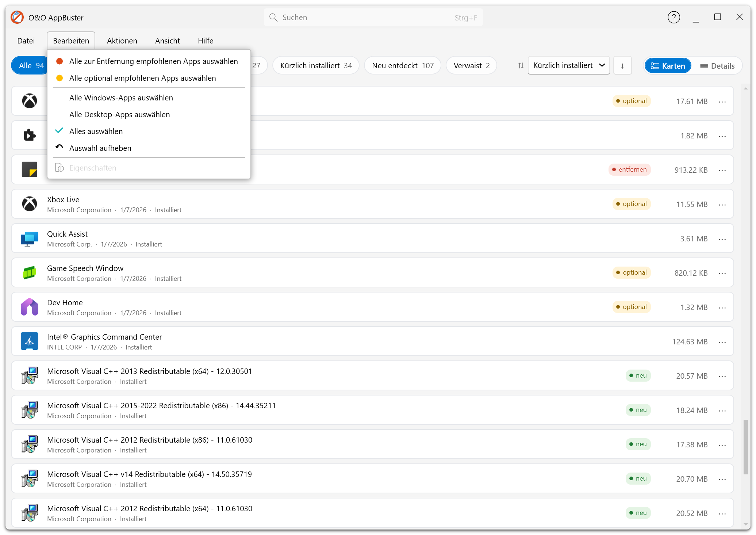
Task: Toggle the sort direction arrow button
Action: (622, 66)
